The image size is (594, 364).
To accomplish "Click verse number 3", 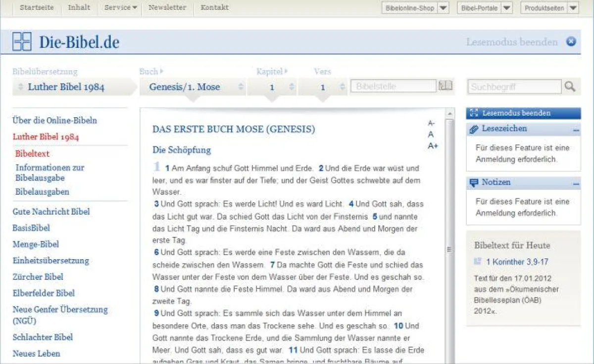I will coord(156,204).
